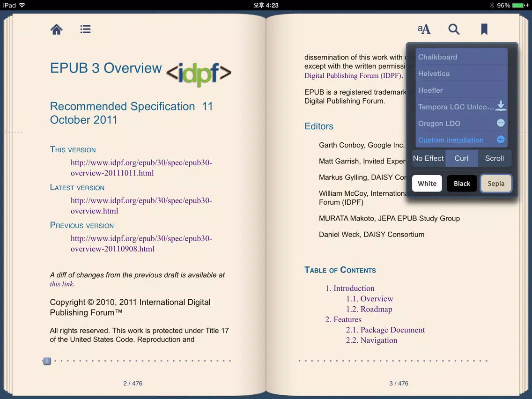
Task: Set page transition to Scroll
Action: tap(495, 158)
